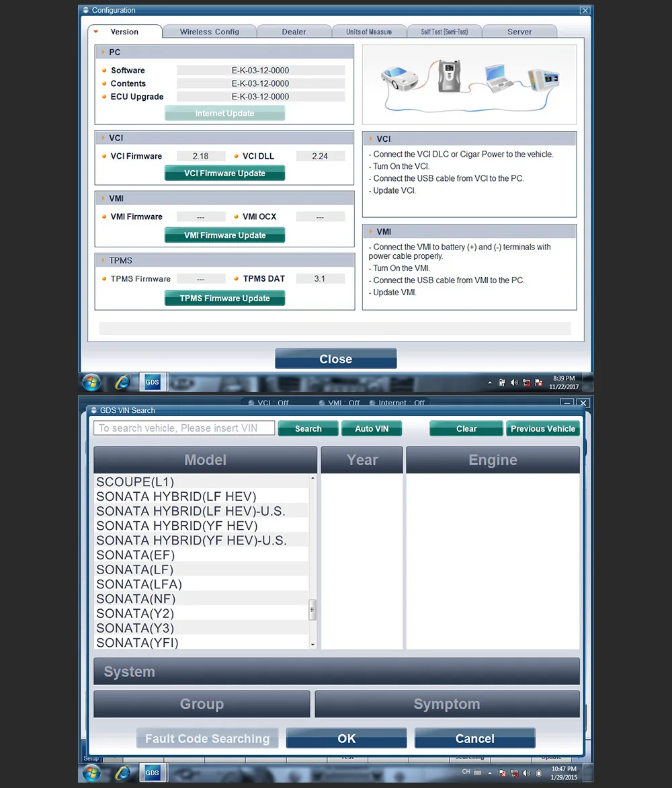Click the Model list scrollbar thumb
This screenshot has height=788, width=672.
pyautogui.click(x=312, y=610)
